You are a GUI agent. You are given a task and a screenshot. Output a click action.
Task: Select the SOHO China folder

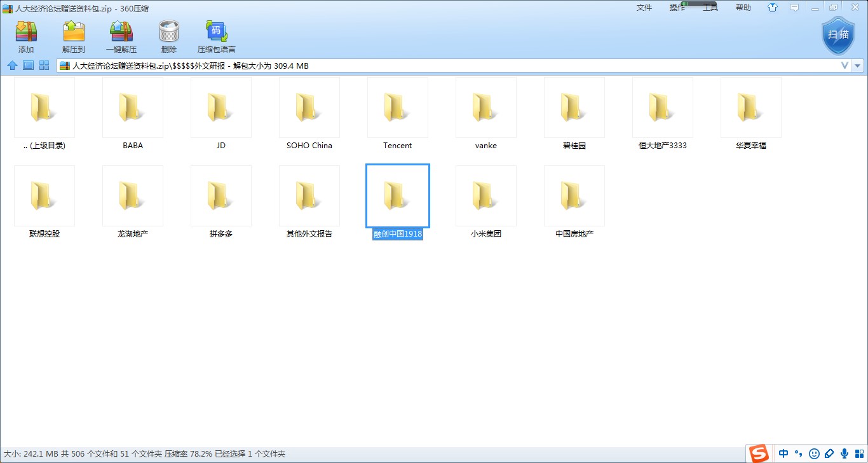click(x=309, y=114)
